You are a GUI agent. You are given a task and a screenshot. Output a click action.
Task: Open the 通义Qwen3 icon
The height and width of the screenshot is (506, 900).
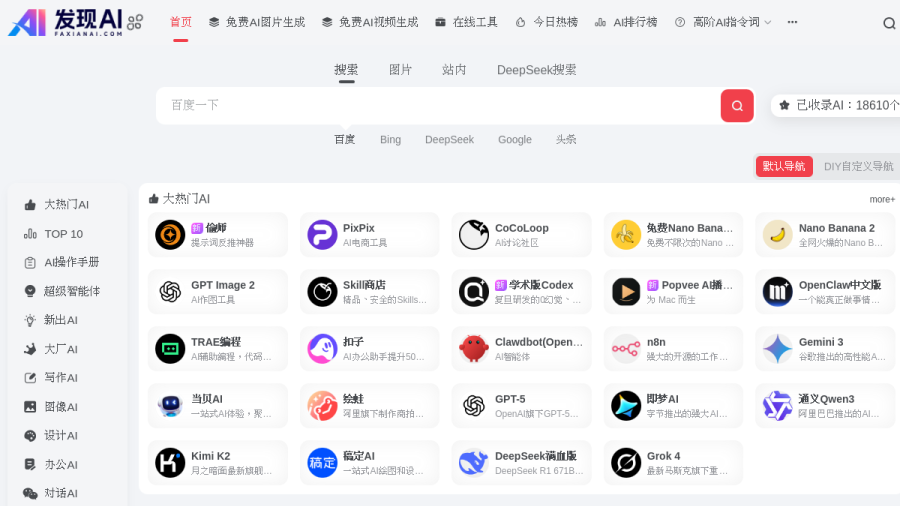pyautogui.click(x=777, y=406)
